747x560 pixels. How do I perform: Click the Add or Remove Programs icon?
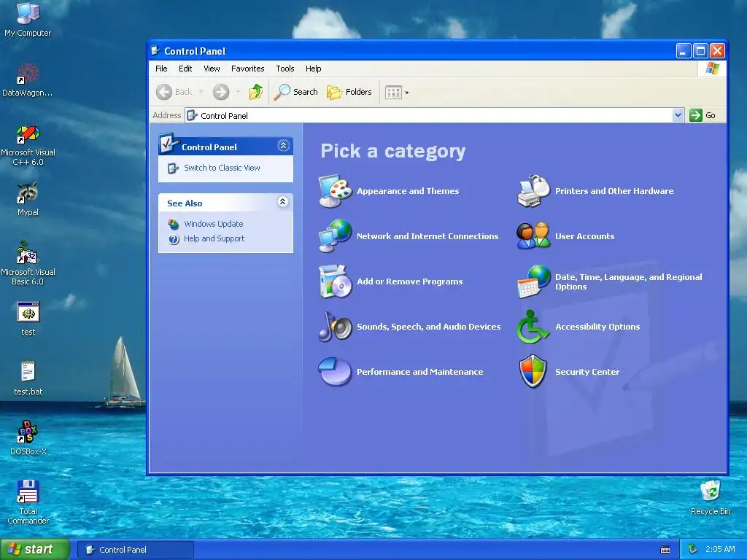click(x=336, y=281)
